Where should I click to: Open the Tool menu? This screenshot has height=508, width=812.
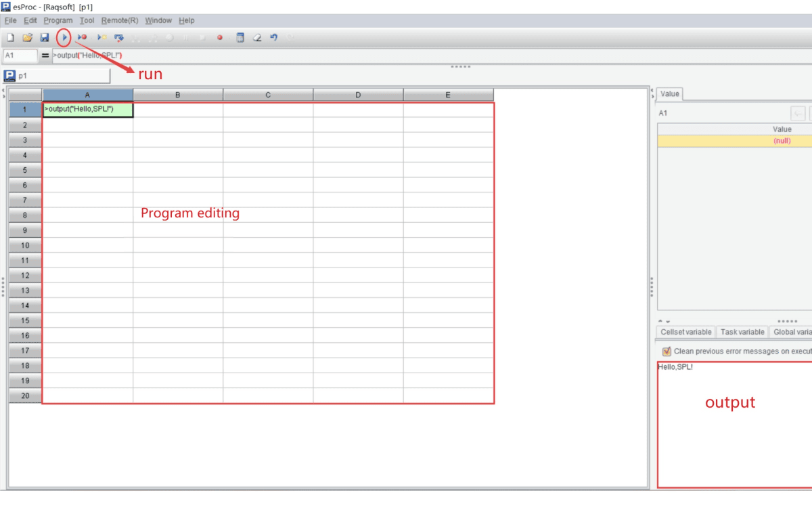pyautogui.click(x=87, y=21)
